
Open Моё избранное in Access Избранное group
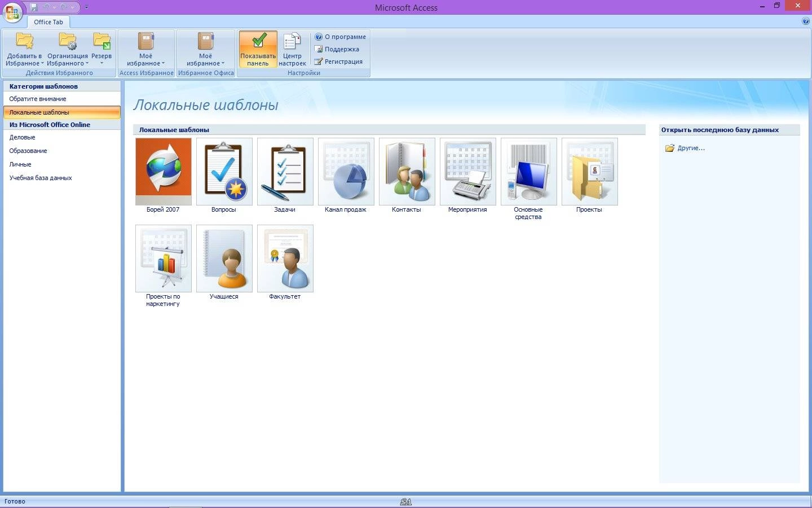coord(146,50)
